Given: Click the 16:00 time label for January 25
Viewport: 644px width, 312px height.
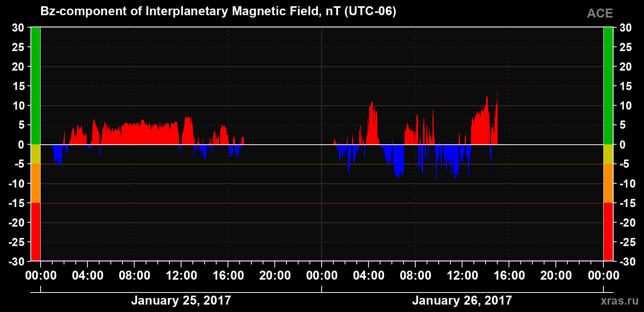Looking at the screenshot, I should pos(228,276).
